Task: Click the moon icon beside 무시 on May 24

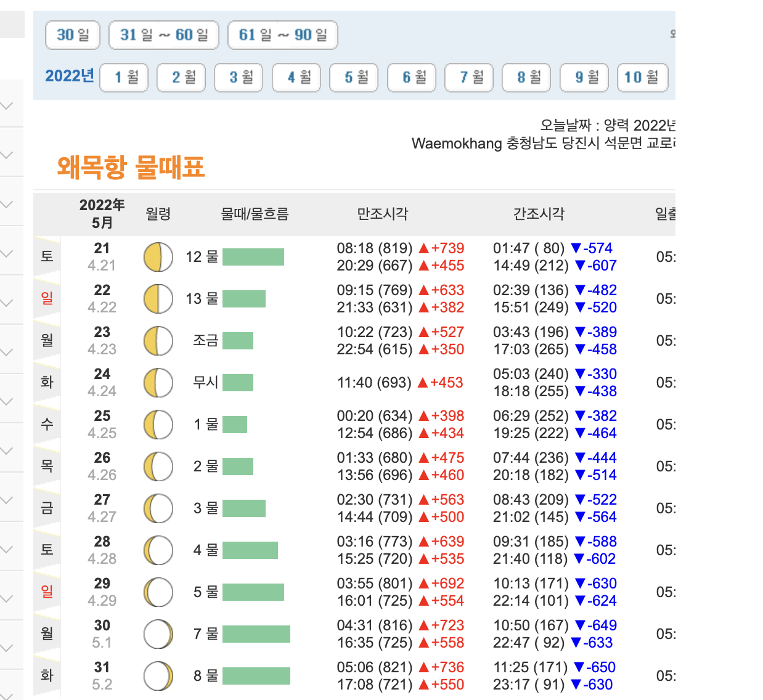Action: pos(158,383)
